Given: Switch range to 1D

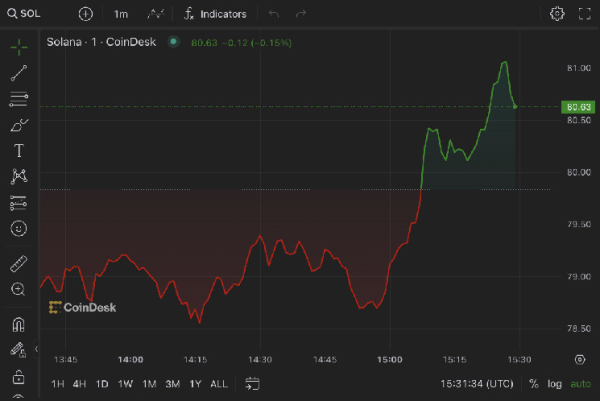Looking at the screenshot, I should click(x=102, y=384).
